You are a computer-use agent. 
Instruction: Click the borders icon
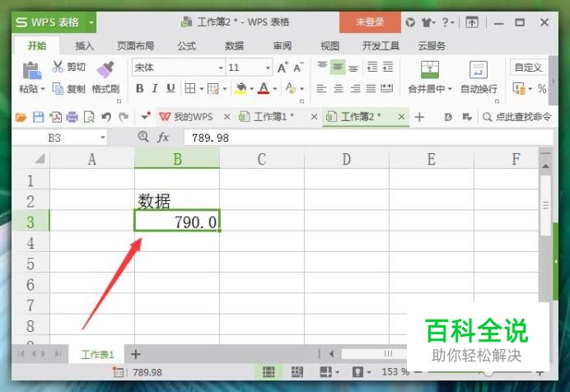click(189, 88)
